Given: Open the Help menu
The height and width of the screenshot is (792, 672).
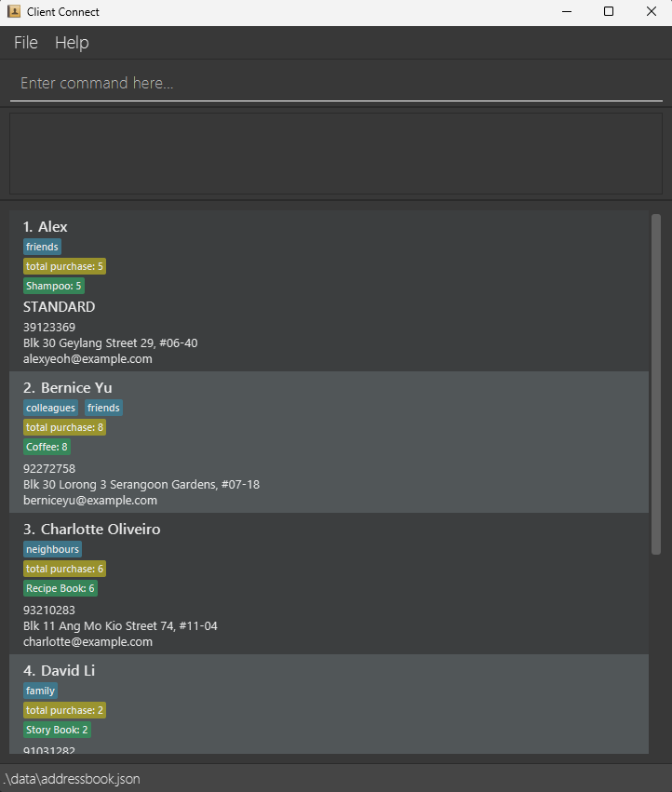Looking at the screenshot, I should click(72, 43).
